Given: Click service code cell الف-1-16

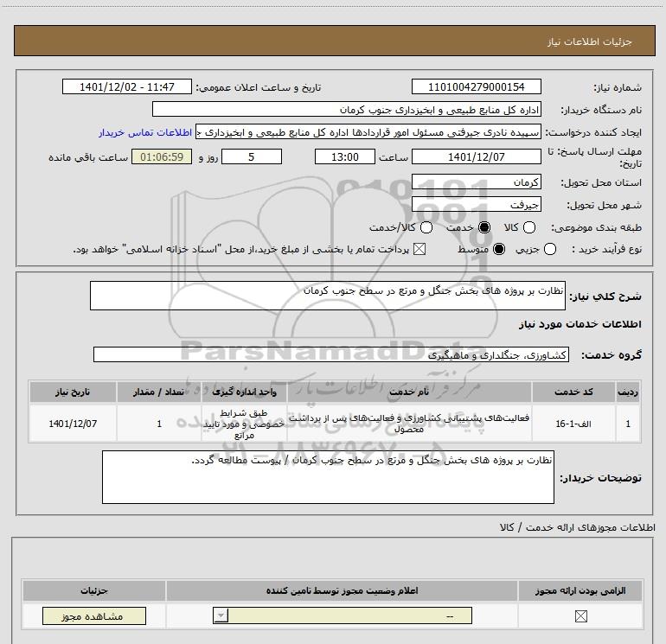Looking at the screenshot, I should [573, 424].
